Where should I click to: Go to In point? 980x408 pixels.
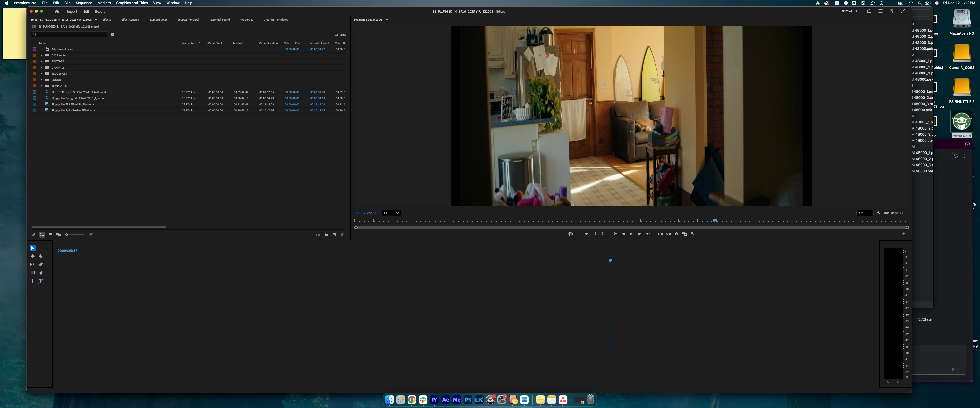pos(615,234)
